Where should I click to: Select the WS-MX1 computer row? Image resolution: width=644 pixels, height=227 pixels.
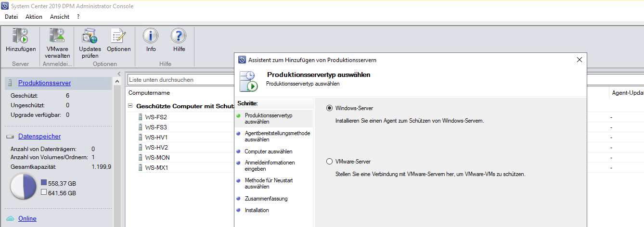(156, 168)
